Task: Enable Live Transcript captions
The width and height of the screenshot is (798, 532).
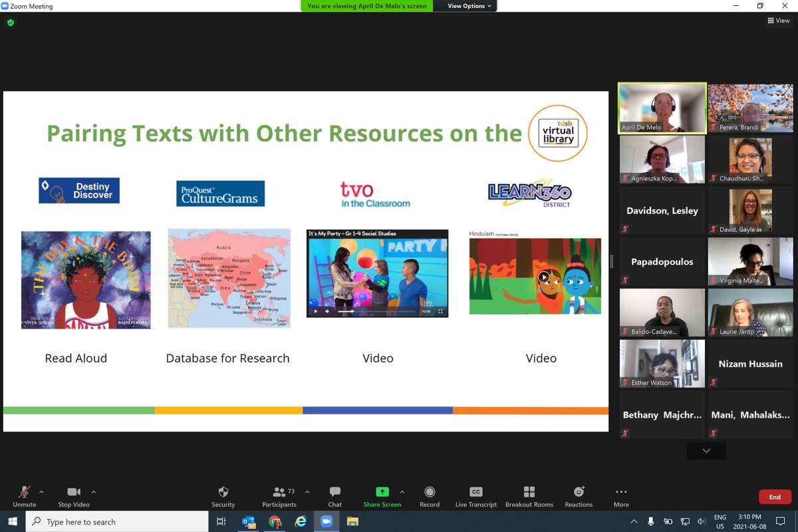Action: [x=476, y=496]
